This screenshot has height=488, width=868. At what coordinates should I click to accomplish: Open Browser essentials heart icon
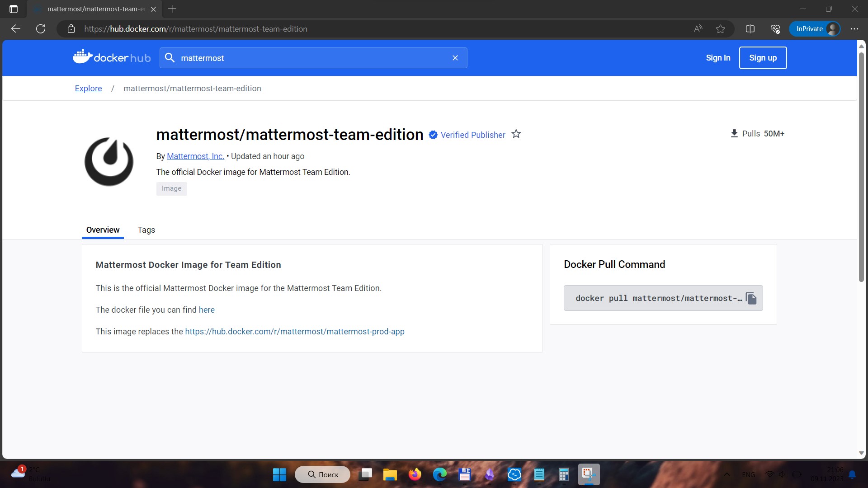pyautogui.click(x=775, y=29)
